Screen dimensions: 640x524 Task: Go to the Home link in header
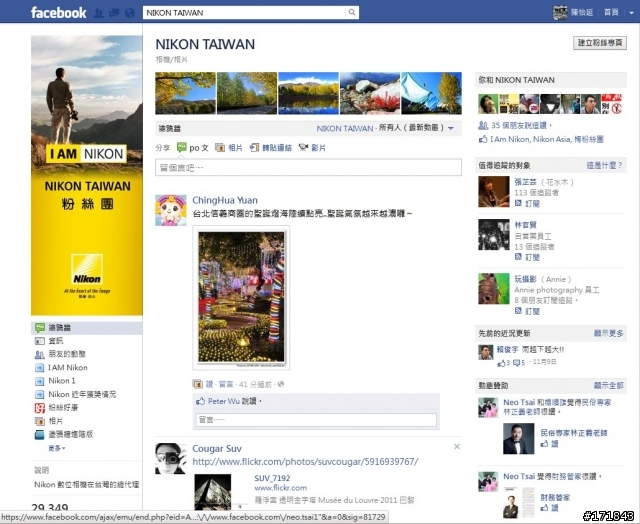[611, 12]
